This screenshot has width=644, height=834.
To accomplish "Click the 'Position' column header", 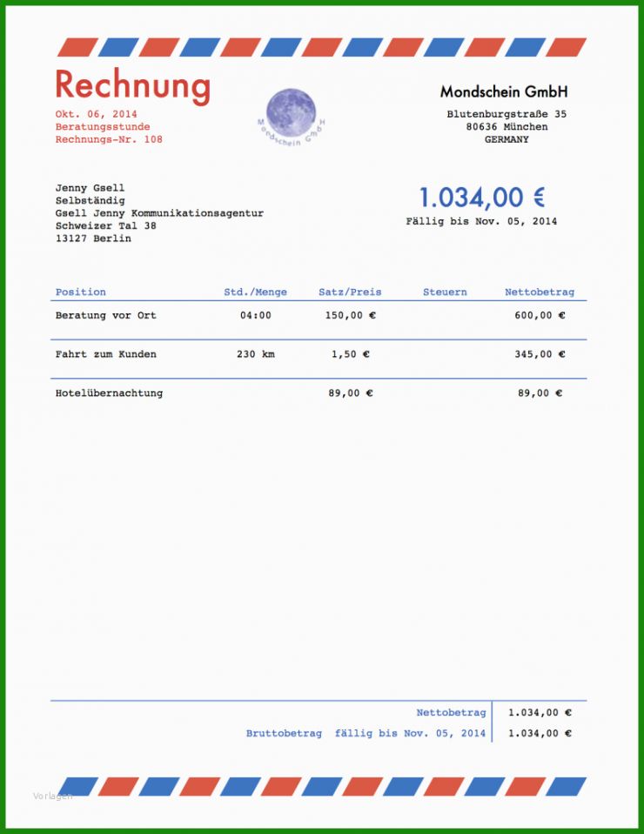I will [x=80, y=292].
